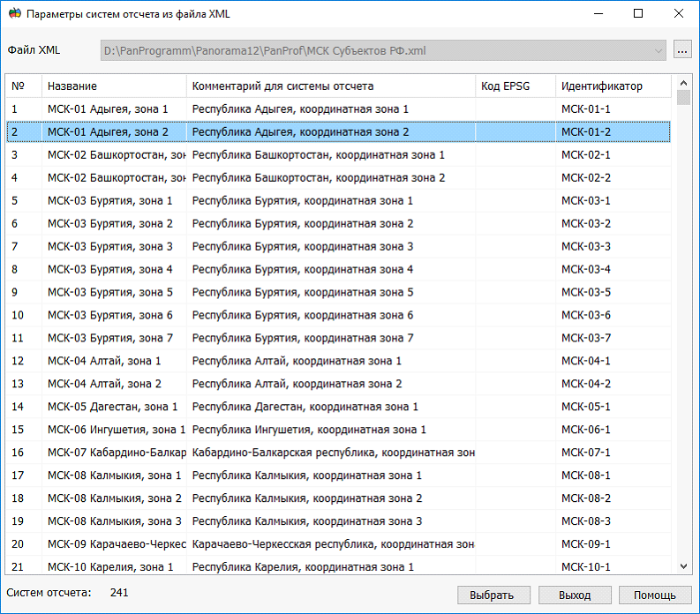Sort by the Название column header

(x=114, y=86)
